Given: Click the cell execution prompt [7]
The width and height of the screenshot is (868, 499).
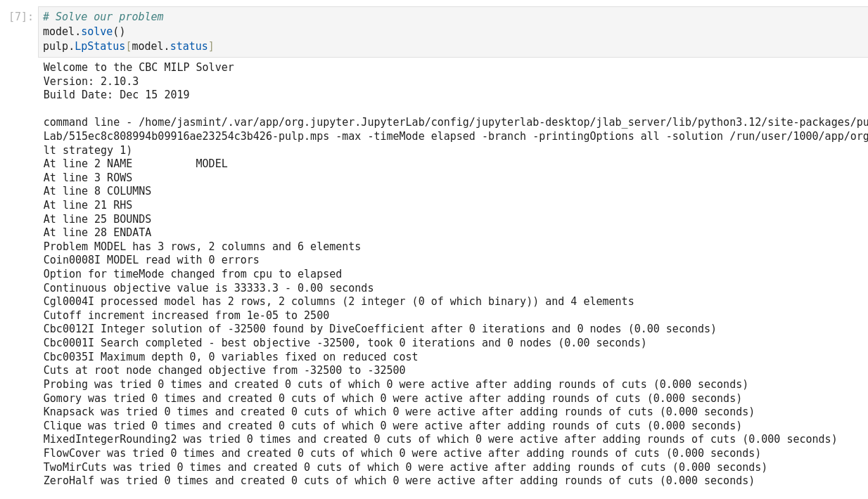Looking at the screenshot, I should tap(21, 17).
